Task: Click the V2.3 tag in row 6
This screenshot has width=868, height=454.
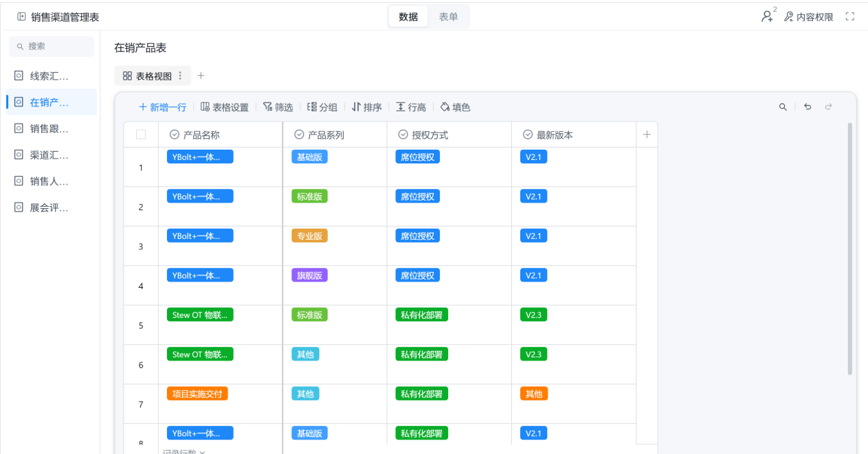Action: [x=533, y=354]
